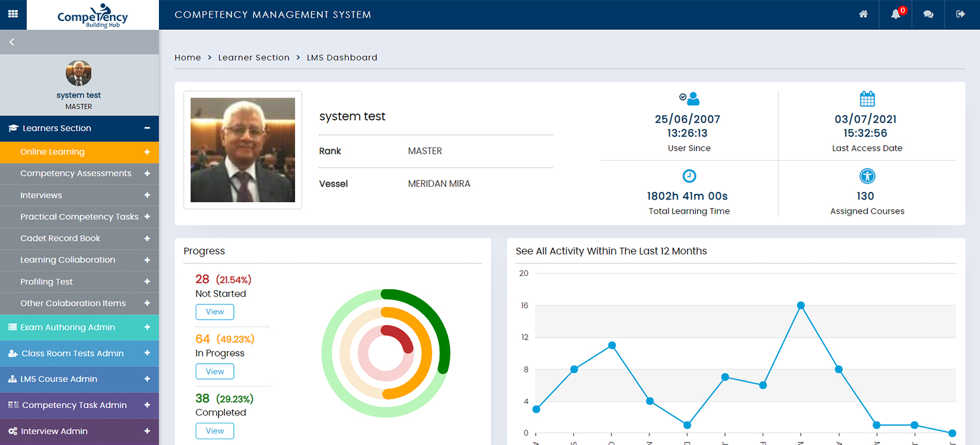Screen dimensions: 980x445
Task: Collapse sidebar with the back arrow
Action: [x=11, y=42]
